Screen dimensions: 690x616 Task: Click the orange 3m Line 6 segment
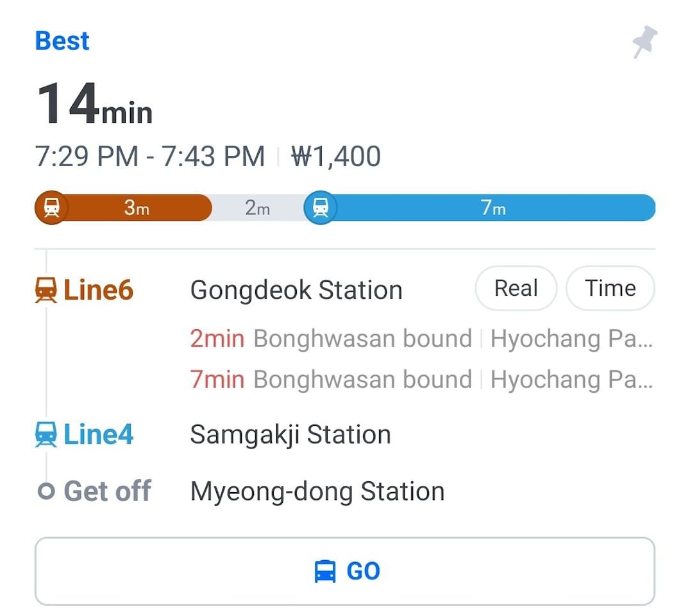tap(137, 208)
